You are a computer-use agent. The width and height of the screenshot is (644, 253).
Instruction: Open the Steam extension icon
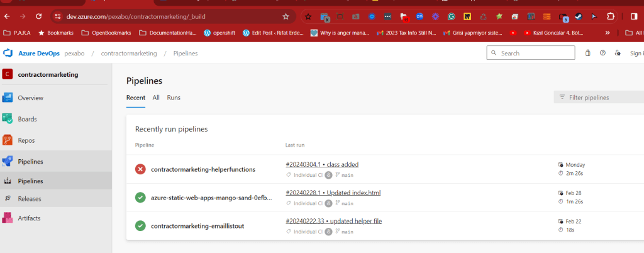click(x=579, y=16)
